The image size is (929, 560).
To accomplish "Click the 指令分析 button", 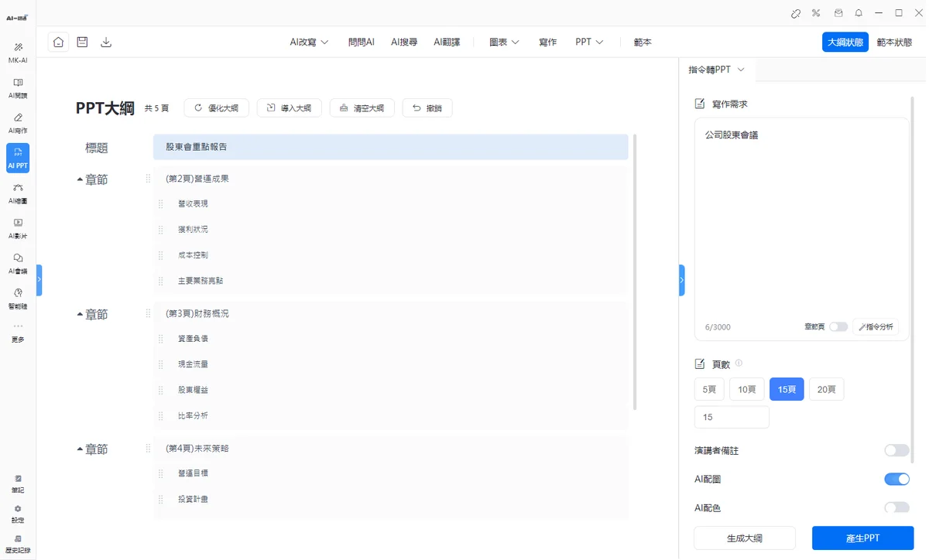I will click(x=876, y=326).
